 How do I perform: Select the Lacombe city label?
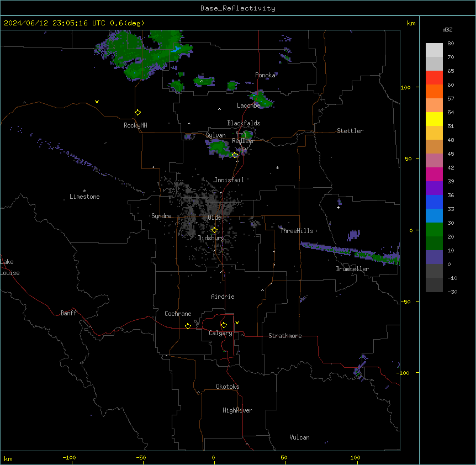248,105
